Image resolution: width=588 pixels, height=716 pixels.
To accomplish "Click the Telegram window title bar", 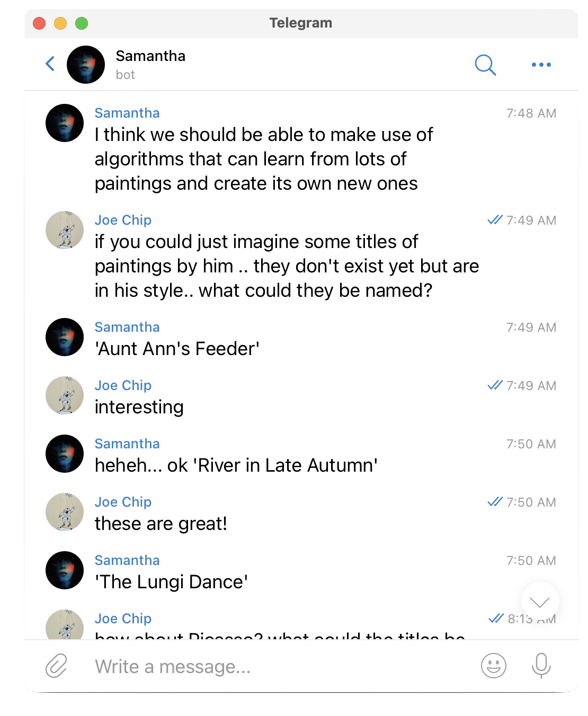I will (x=301, y=23).
